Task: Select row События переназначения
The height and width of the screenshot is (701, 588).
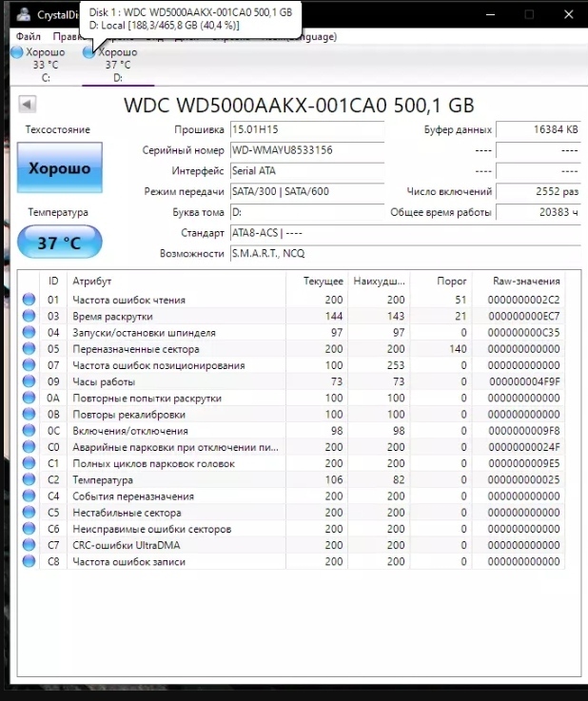Action: [x=291, y=496]
